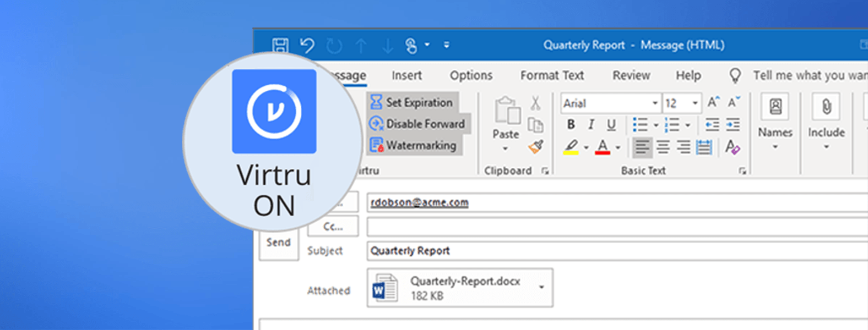This screenshot has width=868, height=330.
Task: Apply Italic formatting to text
Action: [591, 125]
